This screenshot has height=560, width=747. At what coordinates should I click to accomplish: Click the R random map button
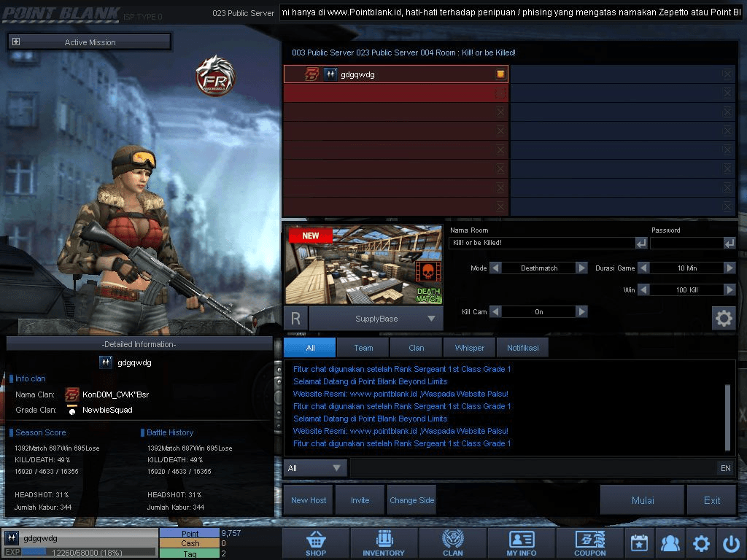click(296, 319)
